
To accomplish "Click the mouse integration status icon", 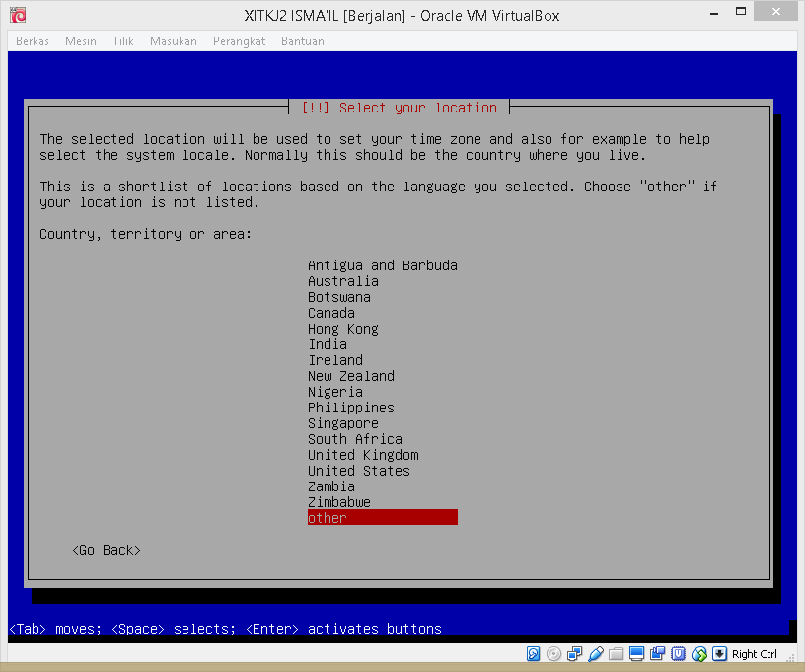I will click(x=699, y=653).
